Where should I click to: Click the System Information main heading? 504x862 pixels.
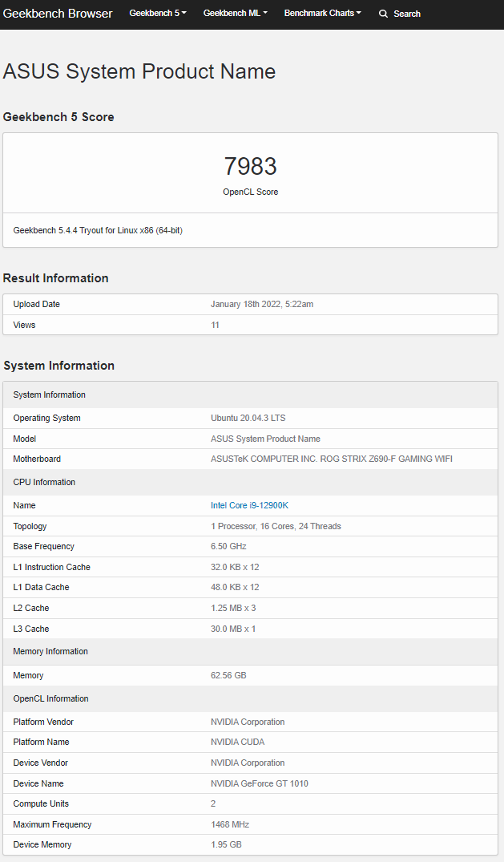coord(58,366)
